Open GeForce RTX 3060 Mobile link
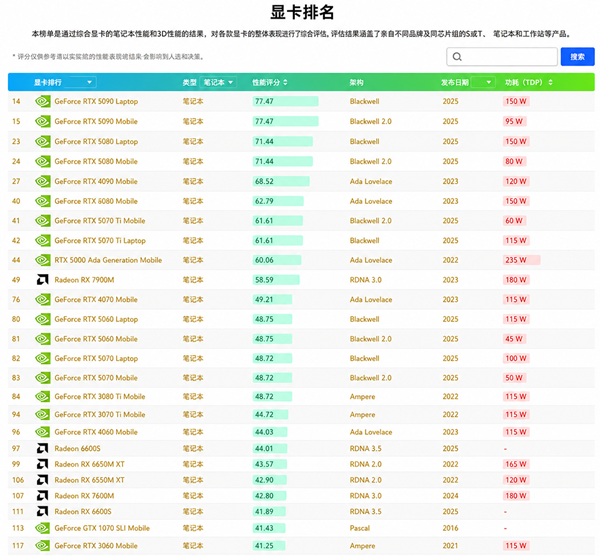The image size is (600, 556). point(96,546)
